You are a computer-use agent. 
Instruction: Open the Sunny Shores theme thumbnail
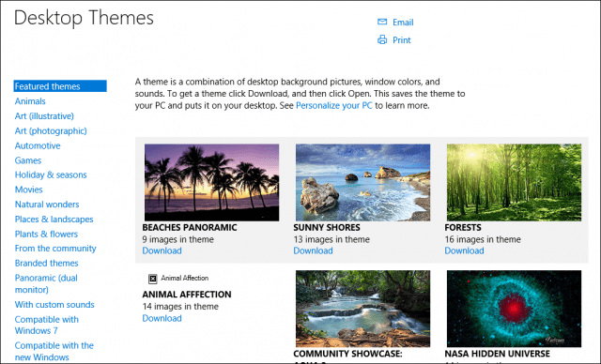(362, 182)
